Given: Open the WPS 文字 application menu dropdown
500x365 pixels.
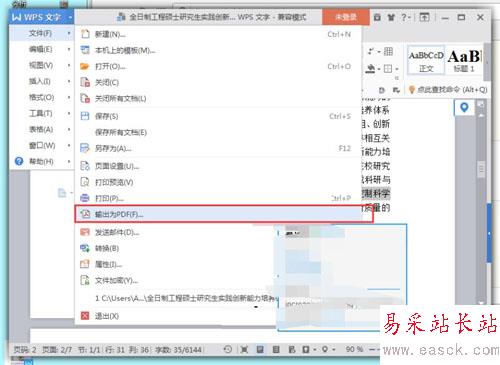Looking at the screenshot, I should 41,17.
